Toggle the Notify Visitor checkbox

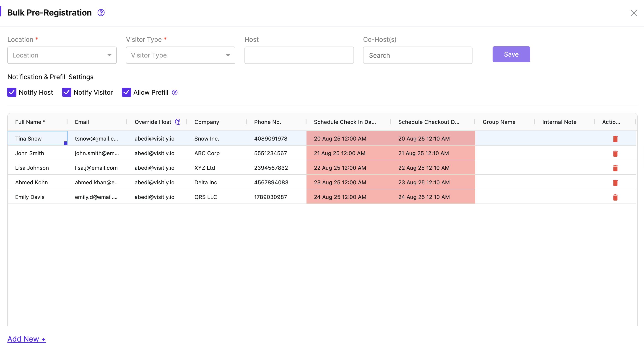click(67, 92)
